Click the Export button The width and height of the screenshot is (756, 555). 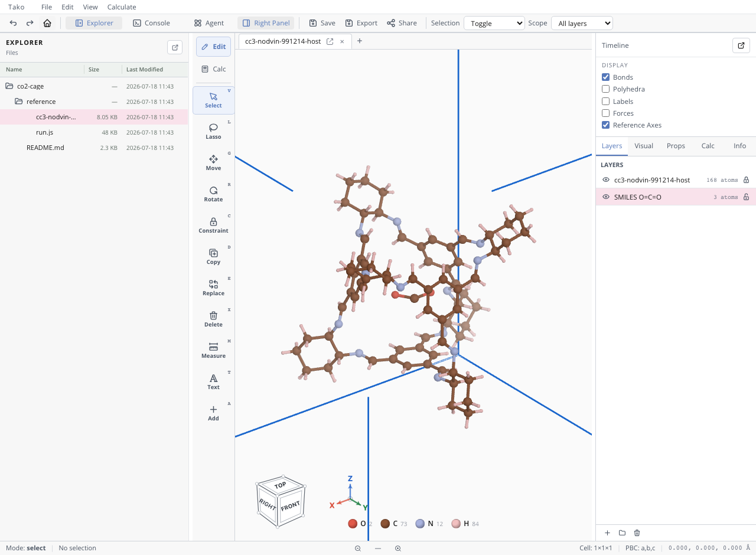[x=361, y=23]
